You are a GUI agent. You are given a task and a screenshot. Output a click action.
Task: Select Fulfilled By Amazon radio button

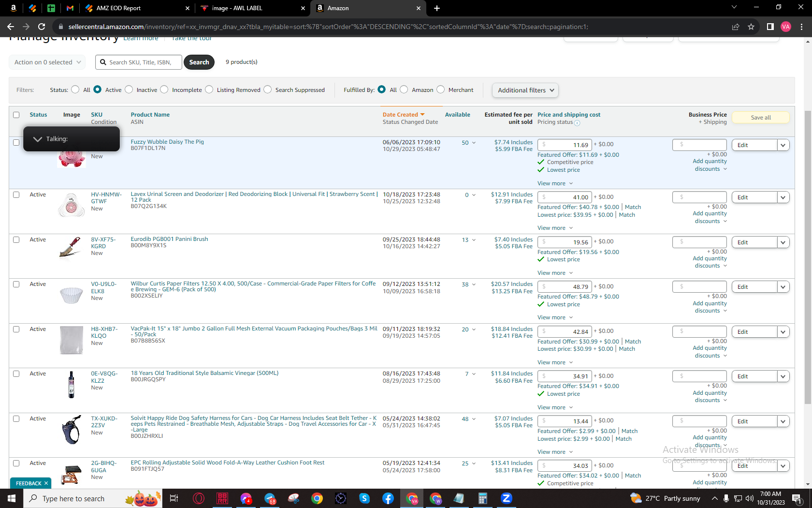(x=404, y=90)
